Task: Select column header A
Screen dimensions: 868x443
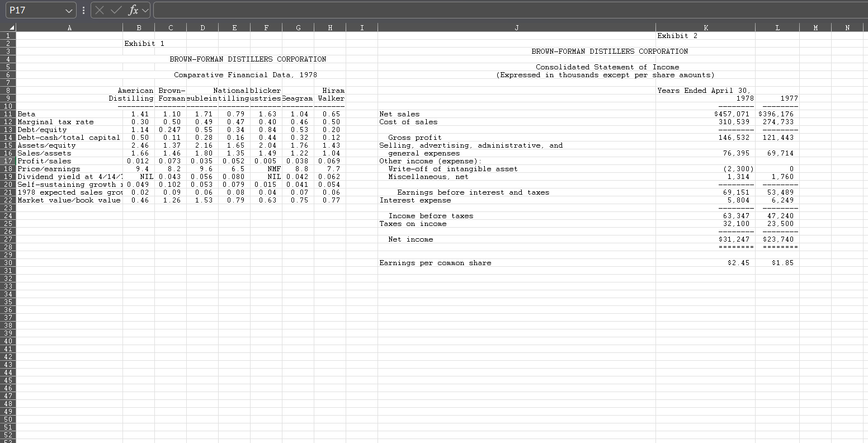Action: 69,27
